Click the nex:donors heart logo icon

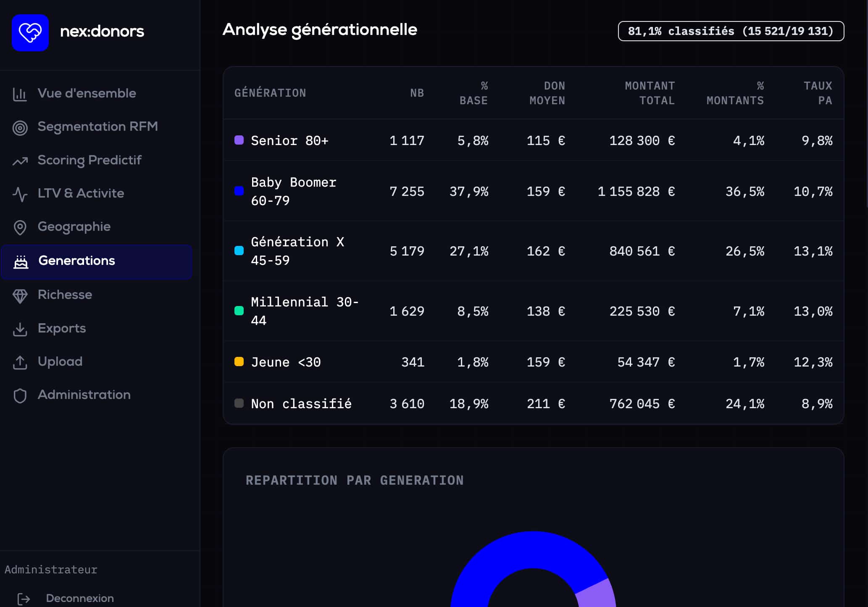(x=30, y=33)
